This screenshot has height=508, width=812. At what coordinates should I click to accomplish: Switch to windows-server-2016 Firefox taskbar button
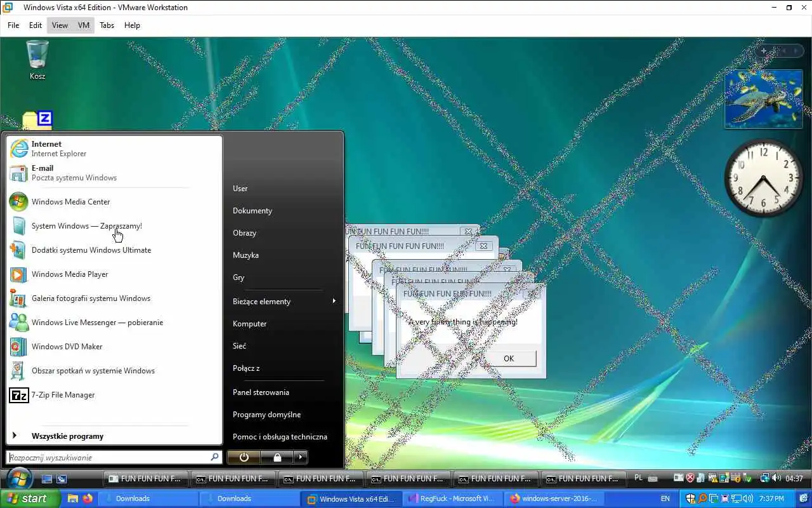click(554, 498)
